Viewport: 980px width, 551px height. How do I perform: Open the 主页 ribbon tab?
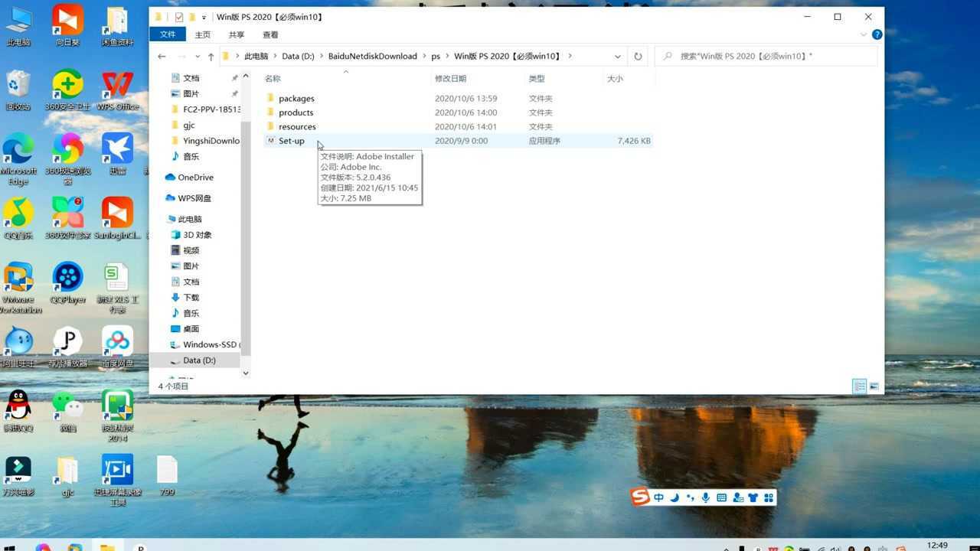pyautogui.click(x=203, y=34)
